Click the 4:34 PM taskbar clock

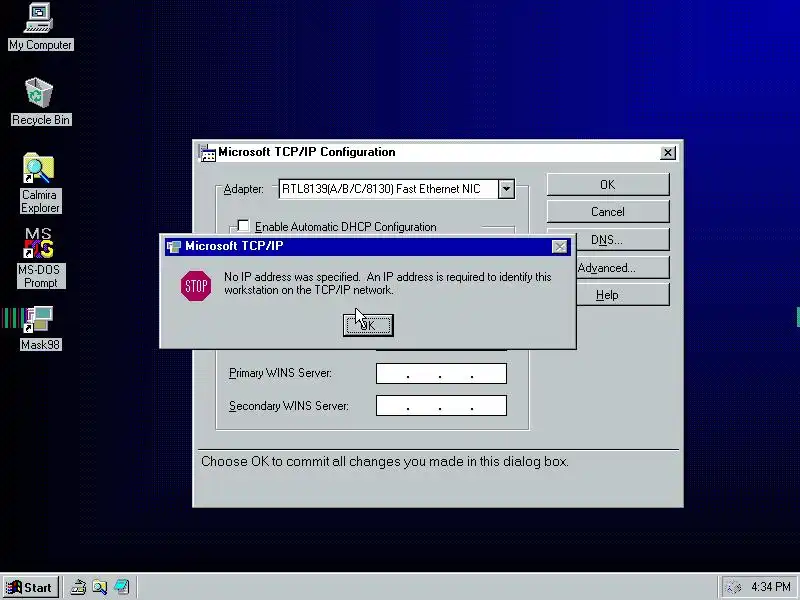770,587
